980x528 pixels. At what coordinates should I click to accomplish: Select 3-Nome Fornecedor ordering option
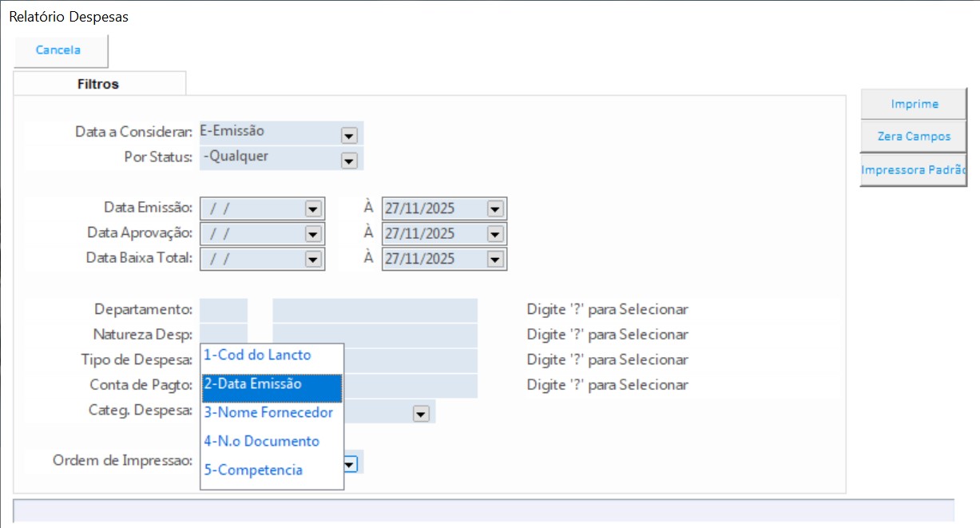[x=268, y=413]
